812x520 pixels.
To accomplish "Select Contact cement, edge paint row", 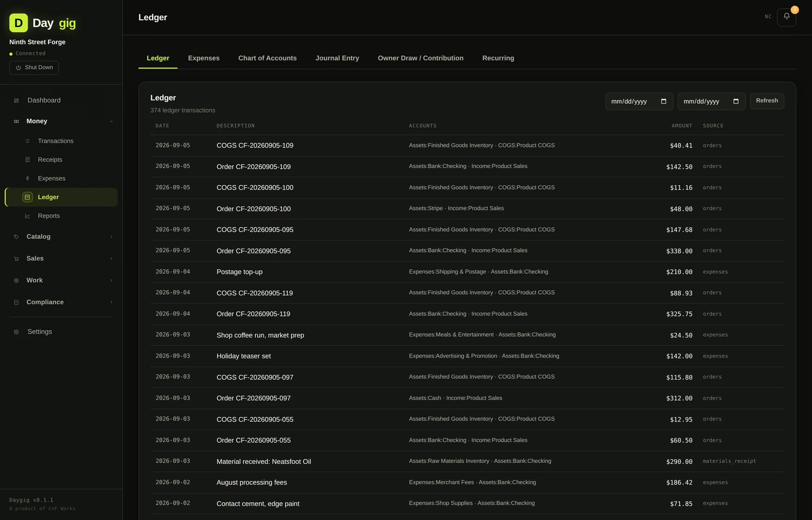I will [x=467, y=504].
